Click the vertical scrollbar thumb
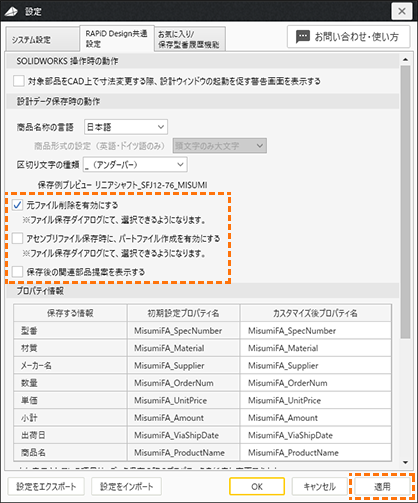 coord(405,202)
